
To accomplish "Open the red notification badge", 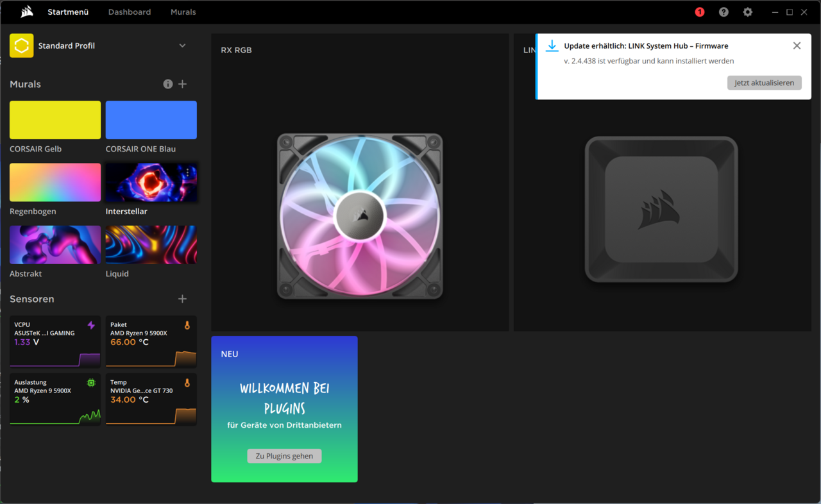I will pyautogui.click(x=699, y=12).
